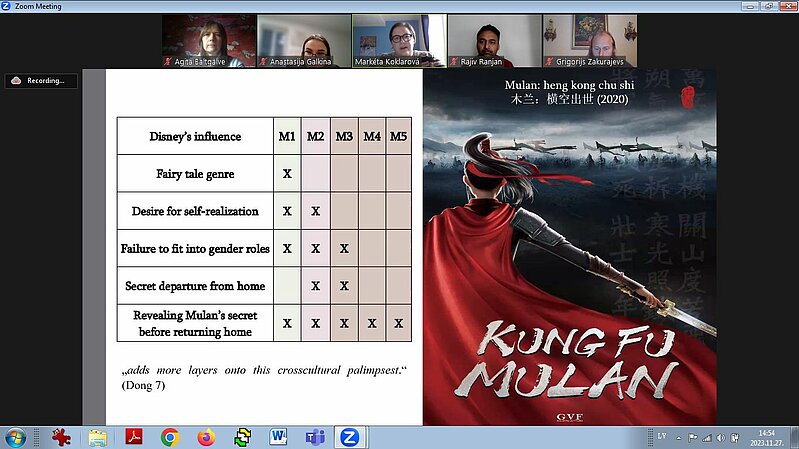Open the network signal icon in tray

(707, 437)
